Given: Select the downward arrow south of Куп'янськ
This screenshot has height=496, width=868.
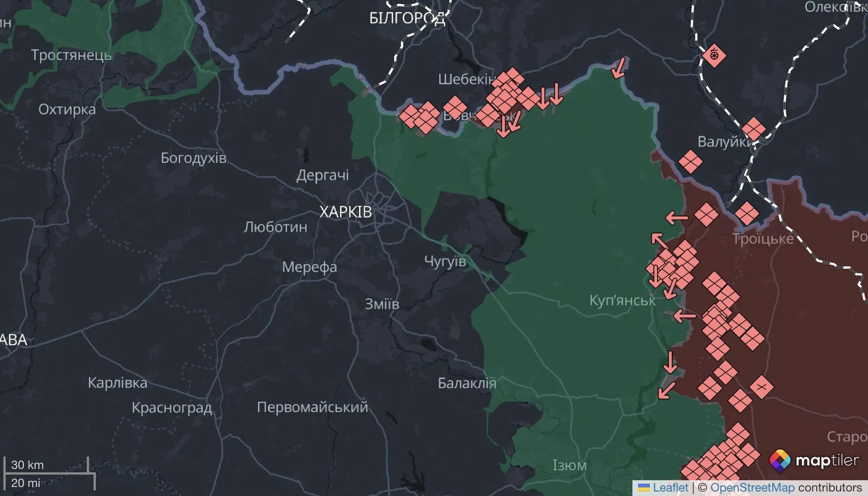Looking at the screenshot, I should tap(671, 362).
